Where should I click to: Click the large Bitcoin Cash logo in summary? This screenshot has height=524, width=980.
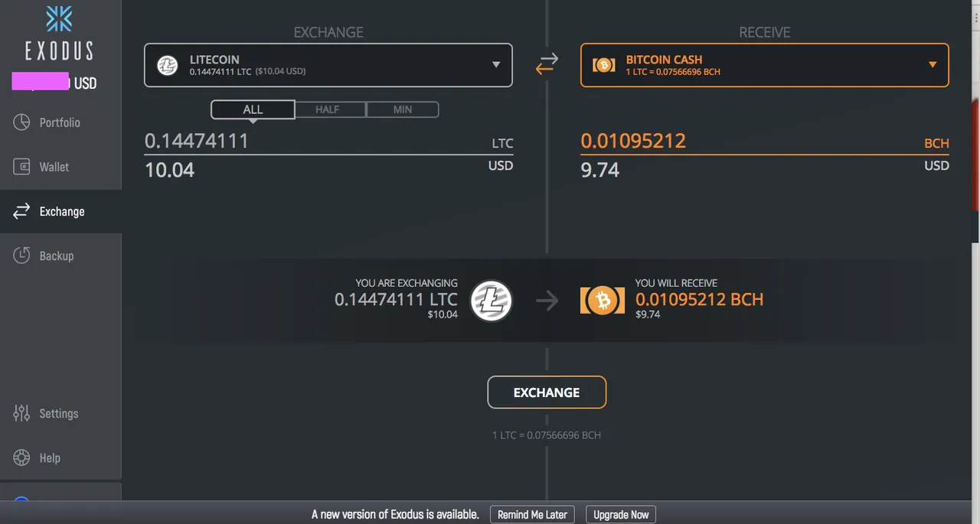click(x=603, y=301)
